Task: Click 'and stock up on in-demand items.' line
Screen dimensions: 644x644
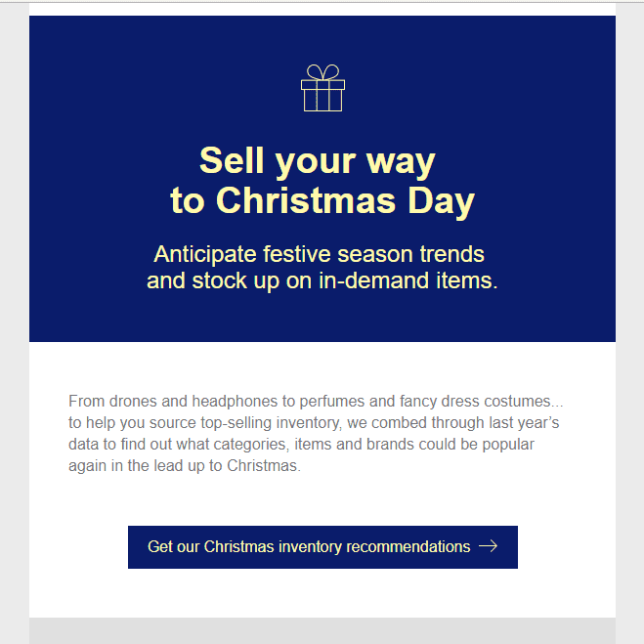Action: pos(322,280)
